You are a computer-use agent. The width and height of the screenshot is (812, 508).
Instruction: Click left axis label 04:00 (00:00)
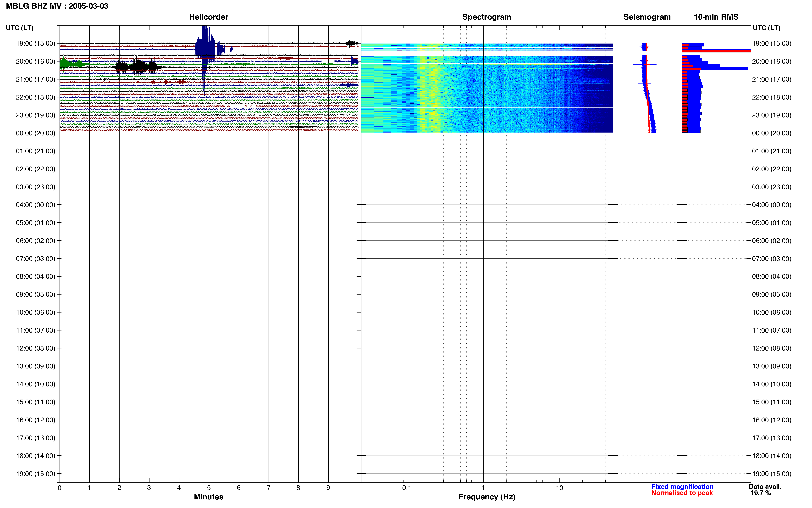(36, 205)
